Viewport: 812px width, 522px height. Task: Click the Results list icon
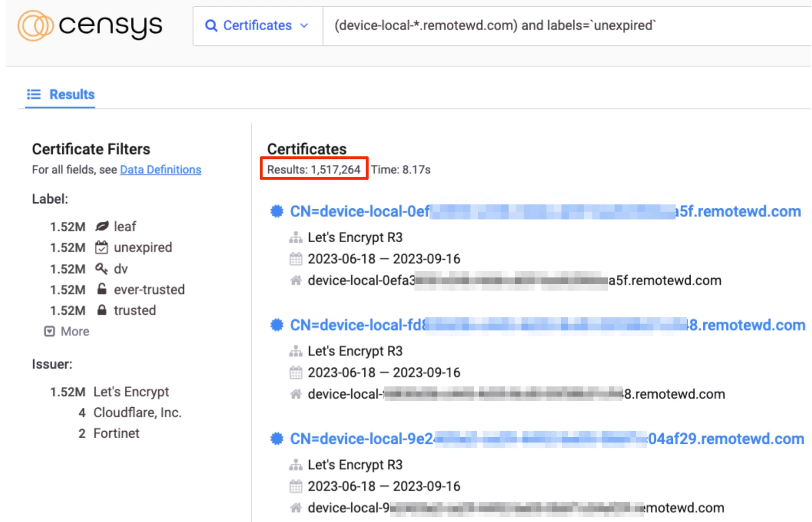pos(34,95)
